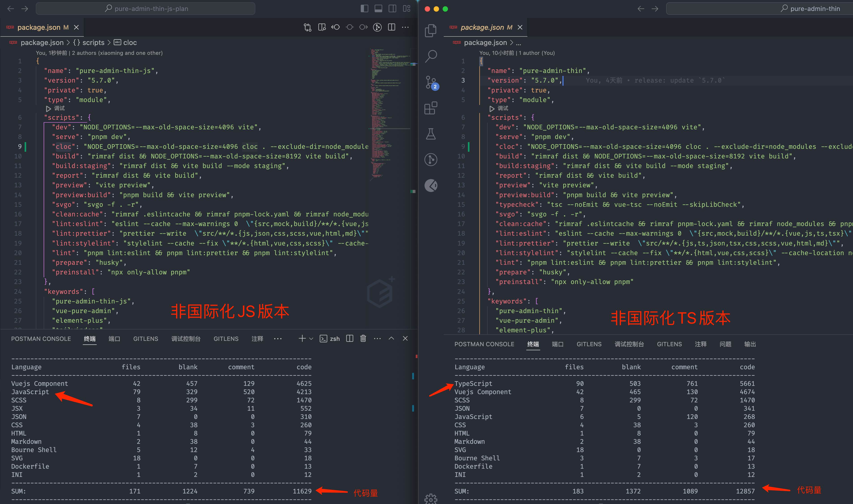Open the Extensions view in activity bar
Image resolution: width=853 pixels, height=504 pixels.
tap(431, 108)
